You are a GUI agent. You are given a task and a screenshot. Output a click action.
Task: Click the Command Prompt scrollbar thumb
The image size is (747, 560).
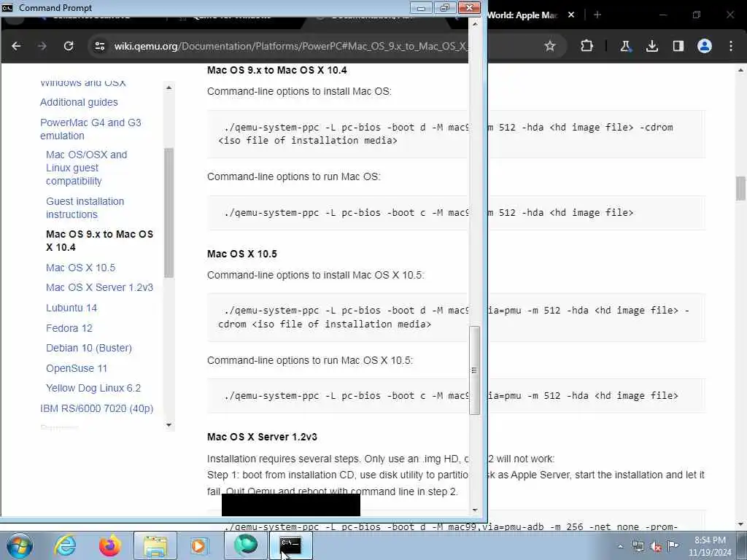(474, 370)
